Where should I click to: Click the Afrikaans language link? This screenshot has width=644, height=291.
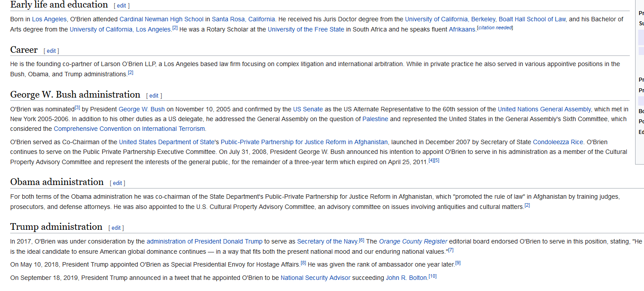click(x=462, y=29)
